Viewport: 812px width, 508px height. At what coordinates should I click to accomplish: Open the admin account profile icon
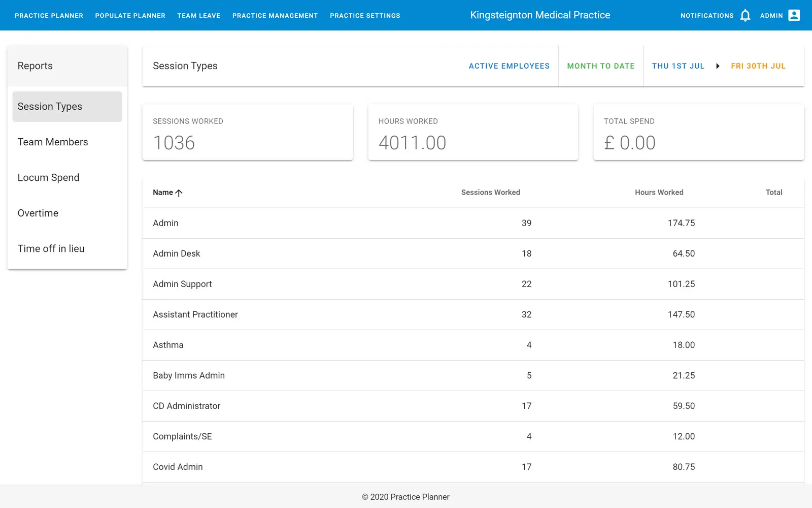pyautogui.click(x=794, y=16)
